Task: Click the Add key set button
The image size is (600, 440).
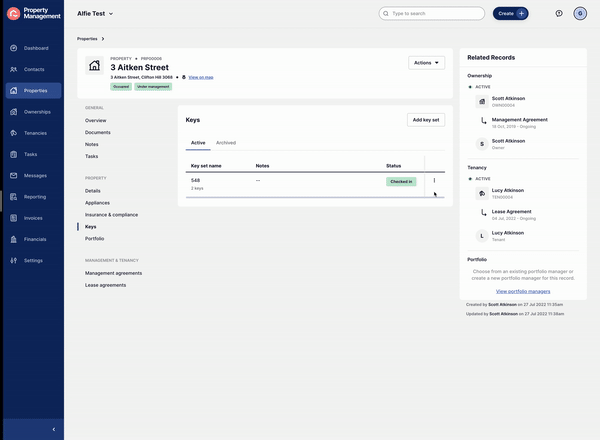Action: (x=426, y=120)
